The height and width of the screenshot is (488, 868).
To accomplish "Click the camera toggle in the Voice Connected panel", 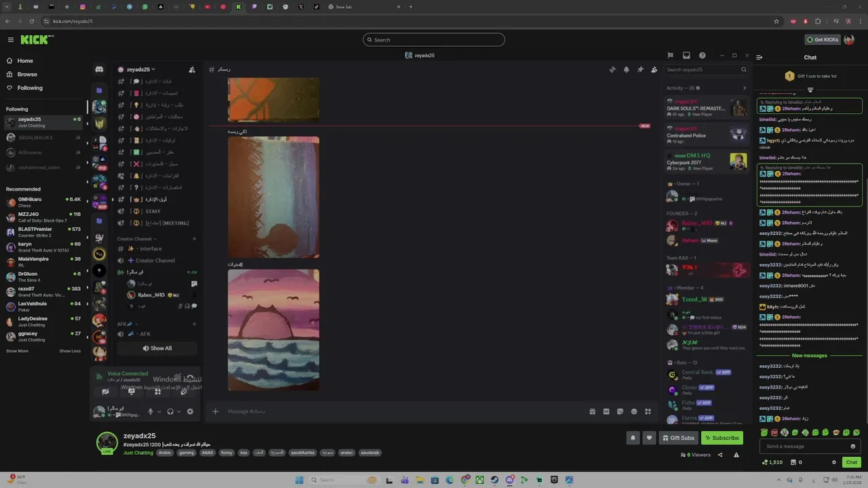I will click(x=105, y=392).
